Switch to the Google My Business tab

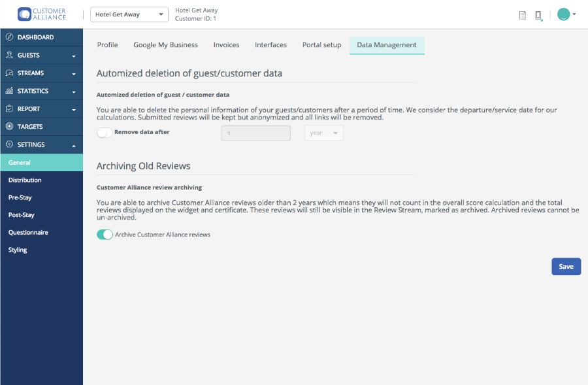(x=165, y=45)
